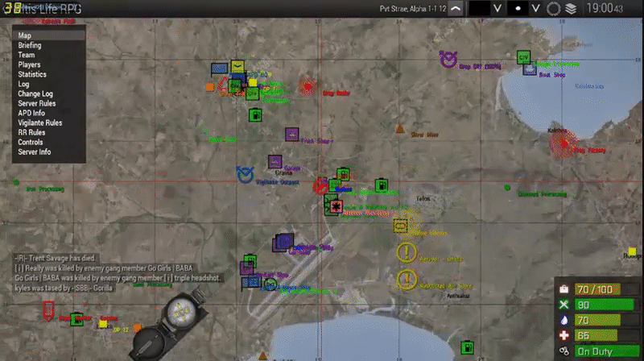The height and width of the screenshot is (361, 644).
Task: Click the briefcase inventory icon
Action: pos(564,289)
